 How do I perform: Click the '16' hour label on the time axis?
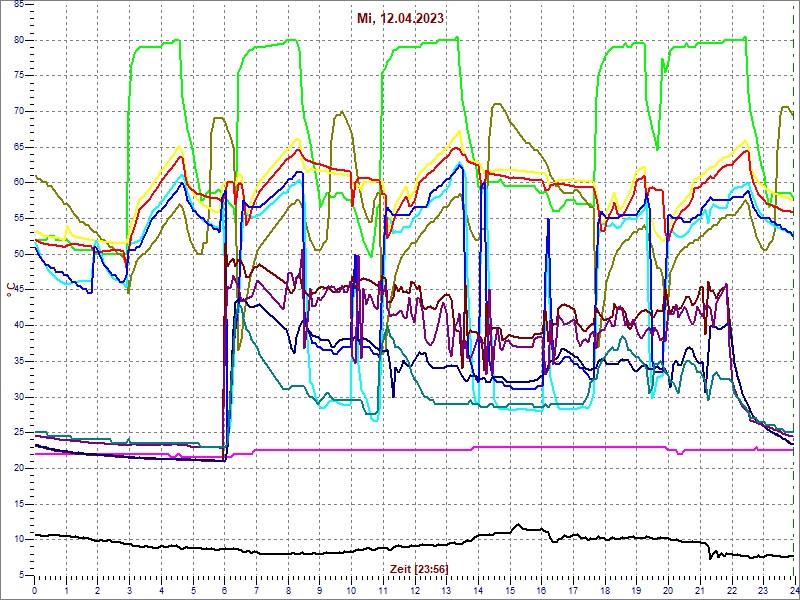541,589
